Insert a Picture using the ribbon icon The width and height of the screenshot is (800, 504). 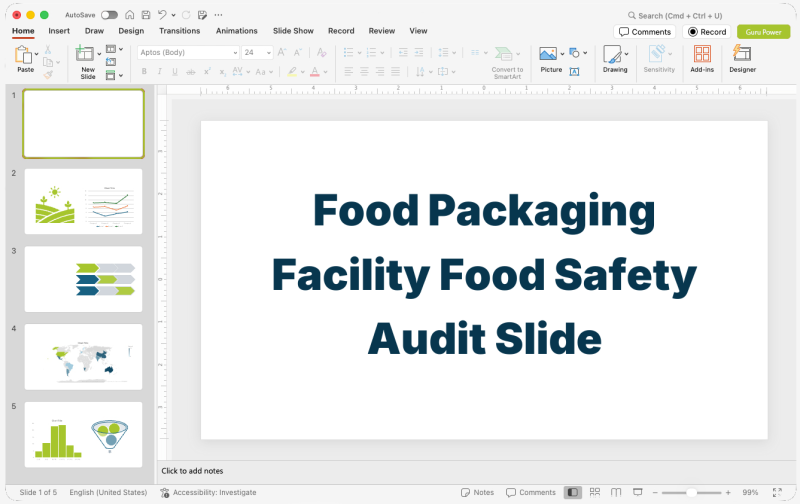tap(548, 54)
